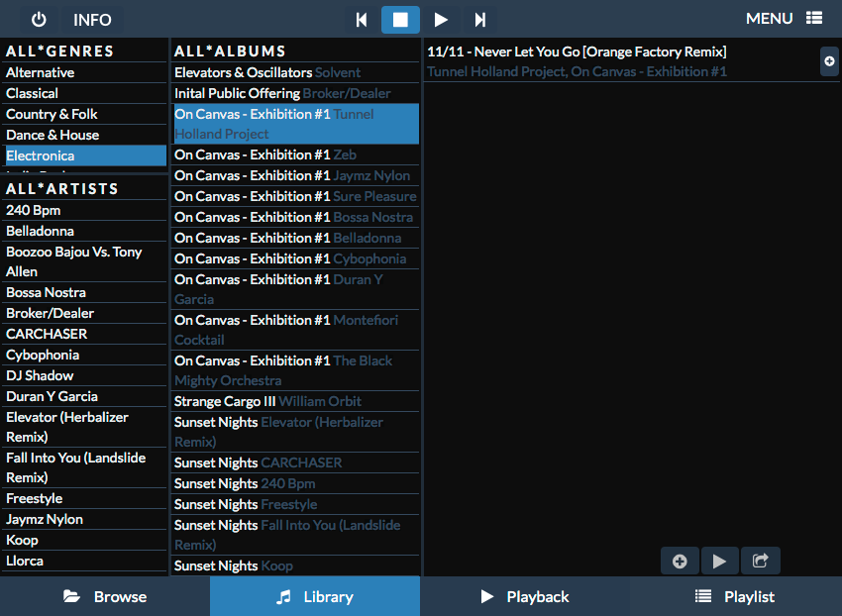Select artist Bossa Nostra in artists list
The image size is (842, 616).
click(x=85, y=292)
